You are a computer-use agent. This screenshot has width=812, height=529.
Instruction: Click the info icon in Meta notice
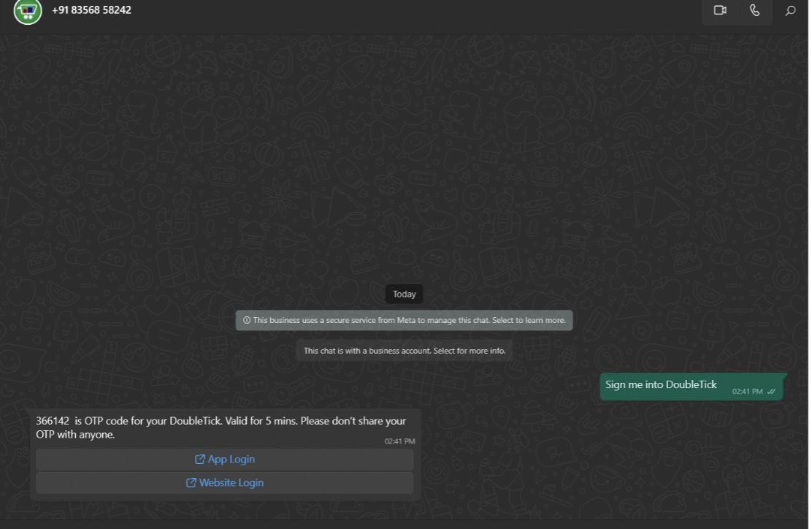[x=247, y=321]
